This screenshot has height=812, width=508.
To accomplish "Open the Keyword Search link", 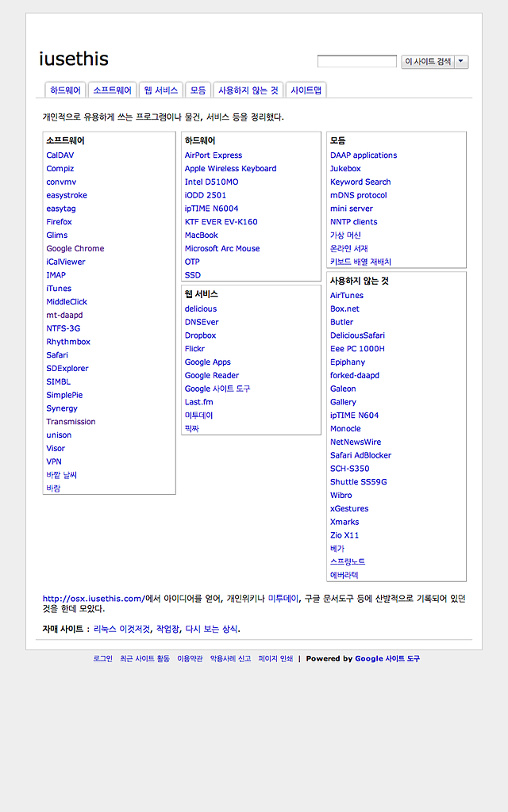I will pos(360,182).
